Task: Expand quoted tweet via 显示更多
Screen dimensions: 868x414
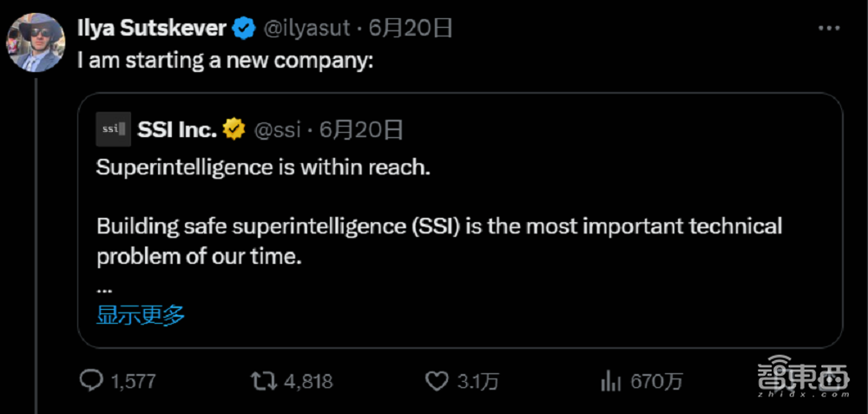Action: coord(141,315)
